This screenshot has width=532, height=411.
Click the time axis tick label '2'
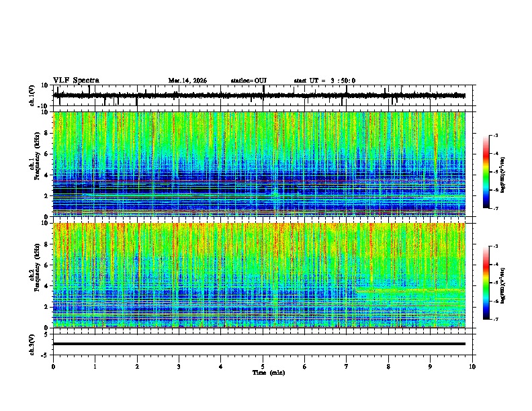[137, 367]
